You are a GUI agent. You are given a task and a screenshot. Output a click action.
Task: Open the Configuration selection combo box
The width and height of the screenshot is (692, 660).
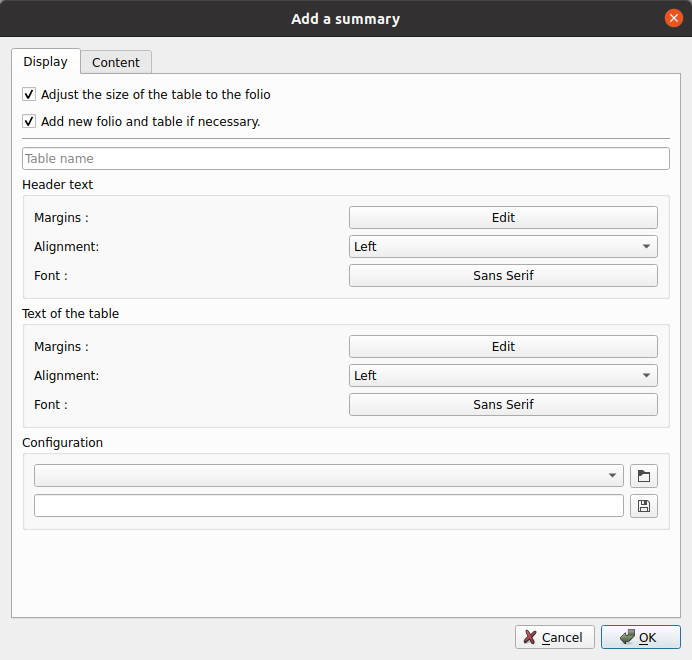328,476
